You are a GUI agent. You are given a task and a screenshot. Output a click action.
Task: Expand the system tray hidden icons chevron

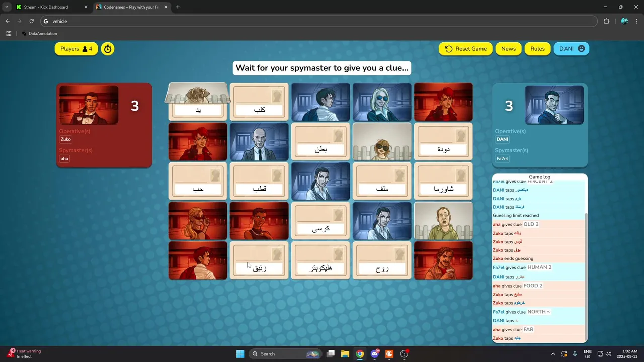click(553, 354)
